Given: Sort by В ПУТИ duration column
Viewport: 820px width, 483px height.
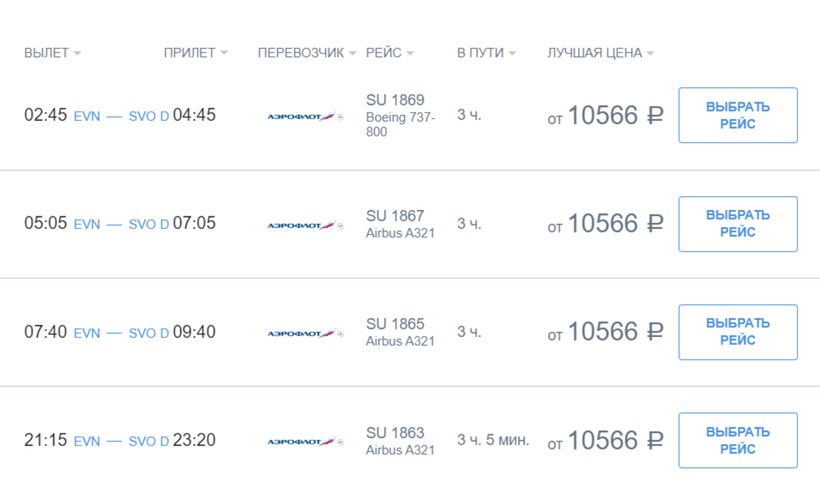Looking at the screenshot, I should (486, 53).
